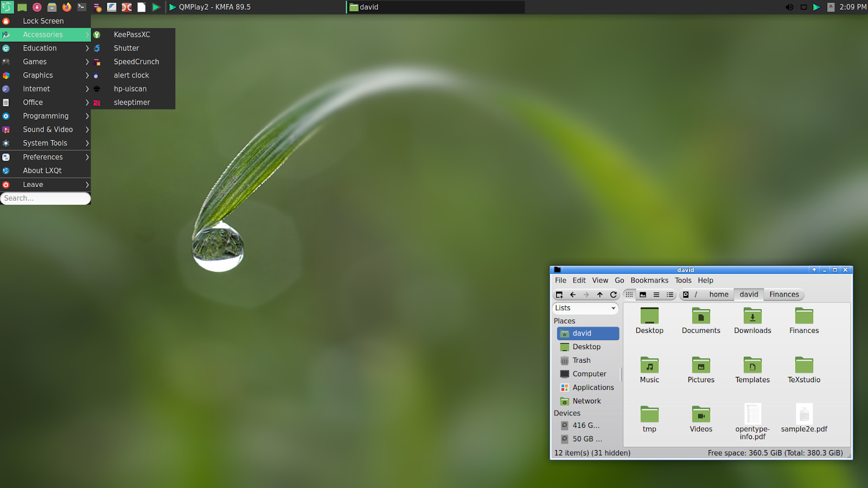Launch Shutter from Accessories submenu

pyautogui.click(x=133, y=48)
